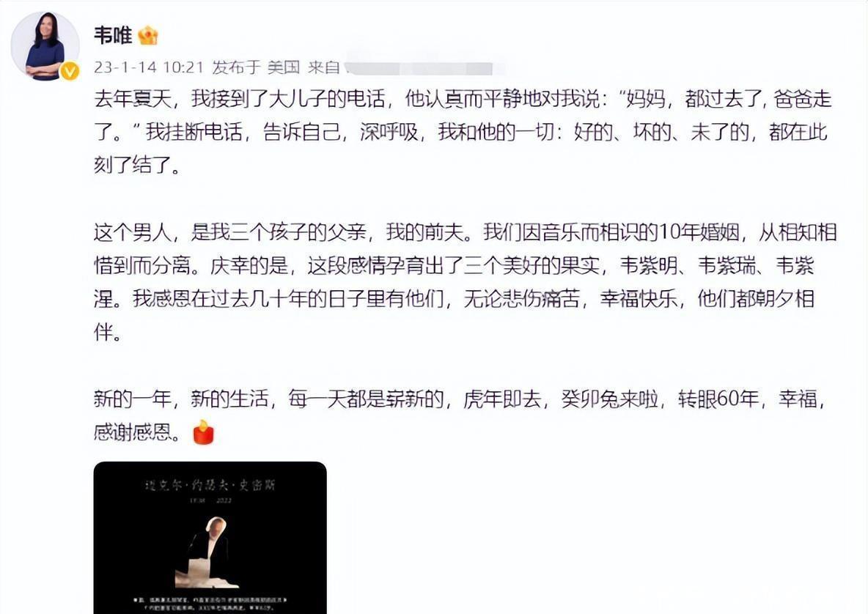Select the name 韦紫明 in the post

[x=649, y=266]
